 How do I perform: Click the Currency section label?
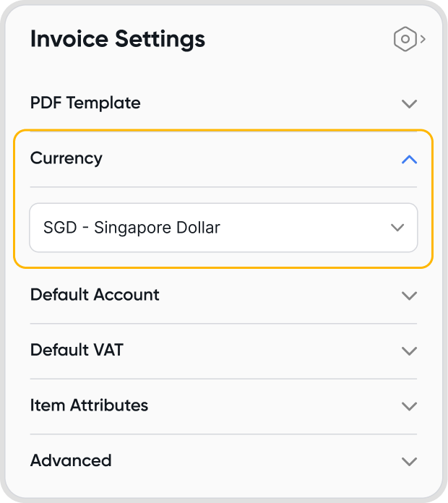(x=66, y=158)
